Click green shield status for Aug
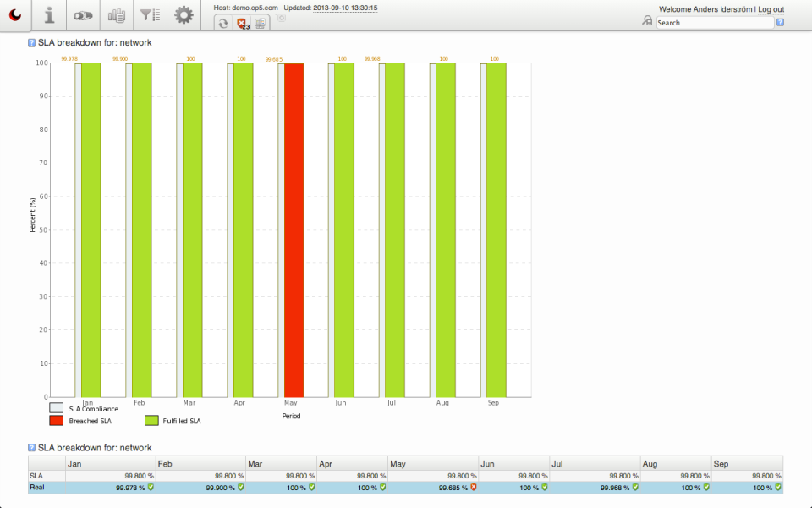812x508 pixels. point(706,488)
